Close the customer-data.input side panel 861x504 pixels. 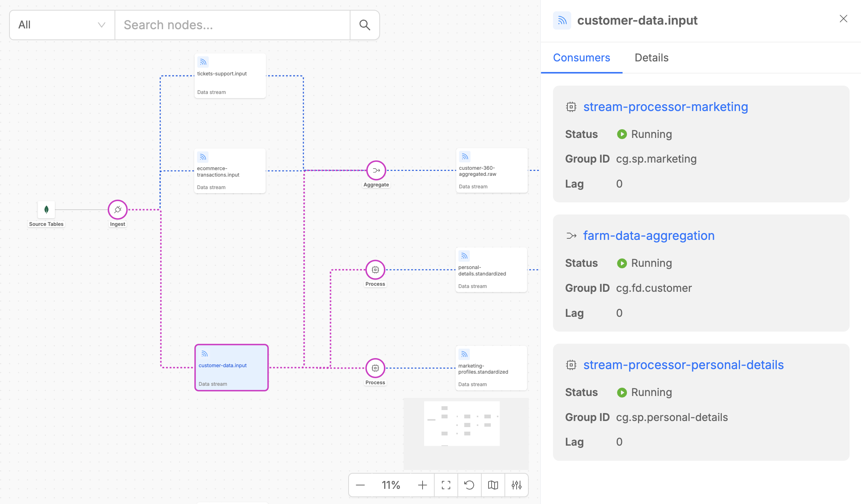click(843, 18)
